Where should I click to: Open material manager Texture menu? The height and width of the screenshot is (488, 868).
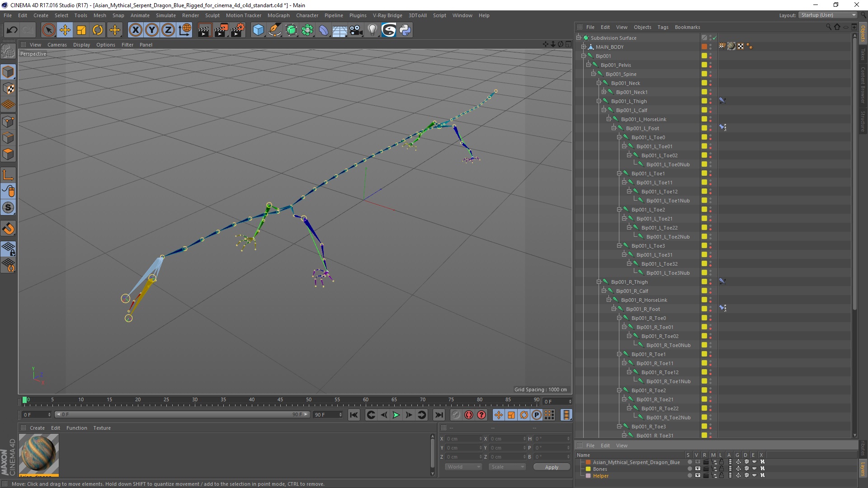[x=102, y=428]
